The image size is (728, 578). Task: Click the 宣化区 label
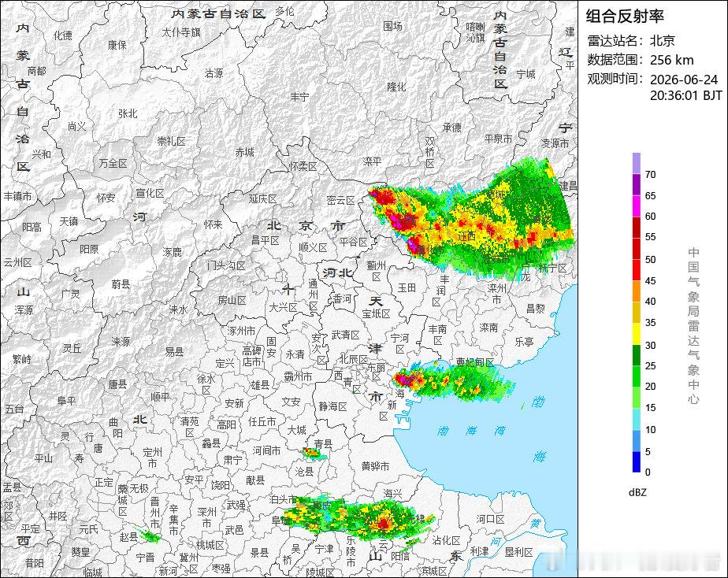150,193
